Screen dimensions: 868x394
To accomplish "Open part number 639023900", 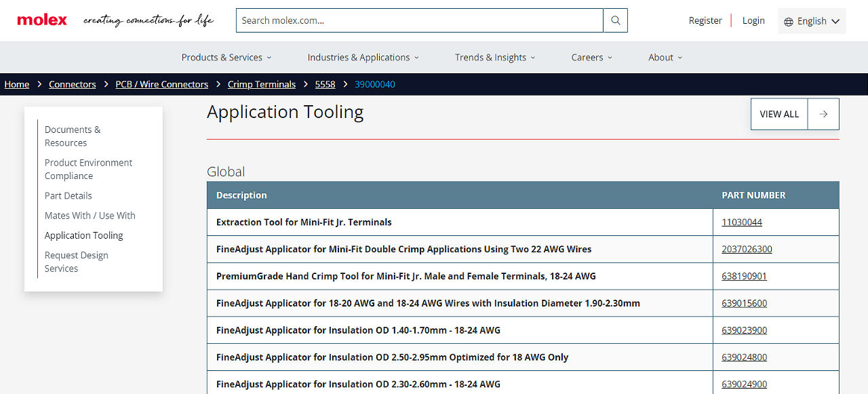I will (x=745, y=330).
